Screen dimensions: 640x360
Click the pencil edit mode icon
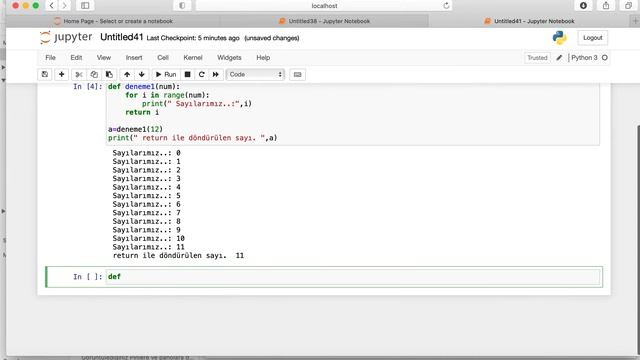tap(559, 58)
